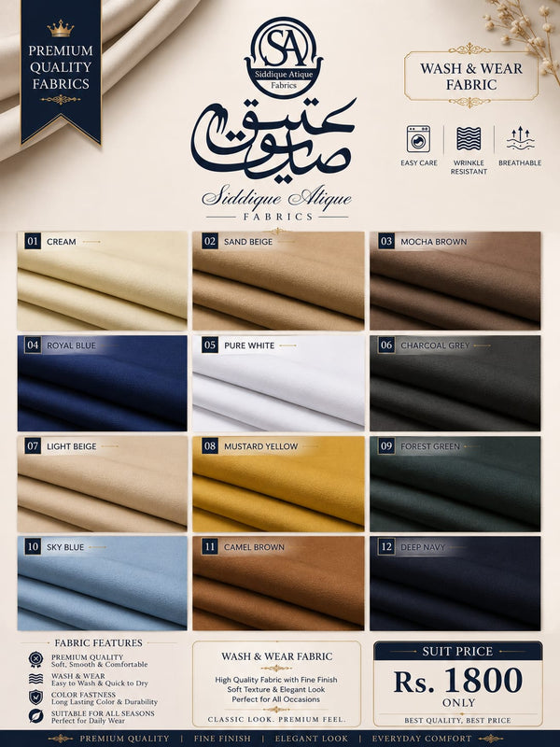The height and width of the screenshot is (747, 560).
Task: Click the Wash & Wear Fabric framed heading
Action: click(471, 77)
